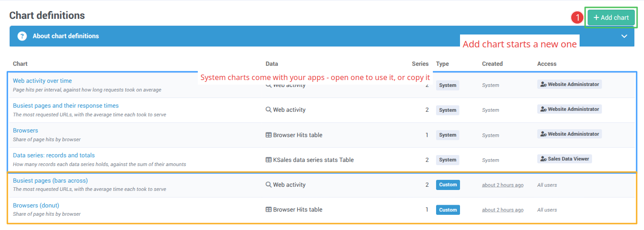Viewport: 644px width, 230px height.
Task: Click user icon in Sales Data Viewer badge
Action: click(544, 159)
